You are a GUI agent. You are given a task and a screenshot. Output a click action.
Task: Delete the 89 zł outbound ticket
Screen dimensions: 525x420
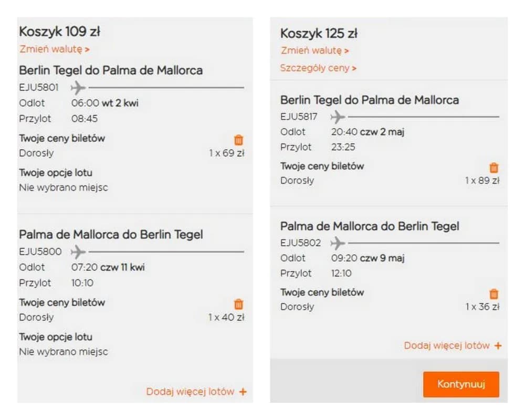(x=493, y=167)
